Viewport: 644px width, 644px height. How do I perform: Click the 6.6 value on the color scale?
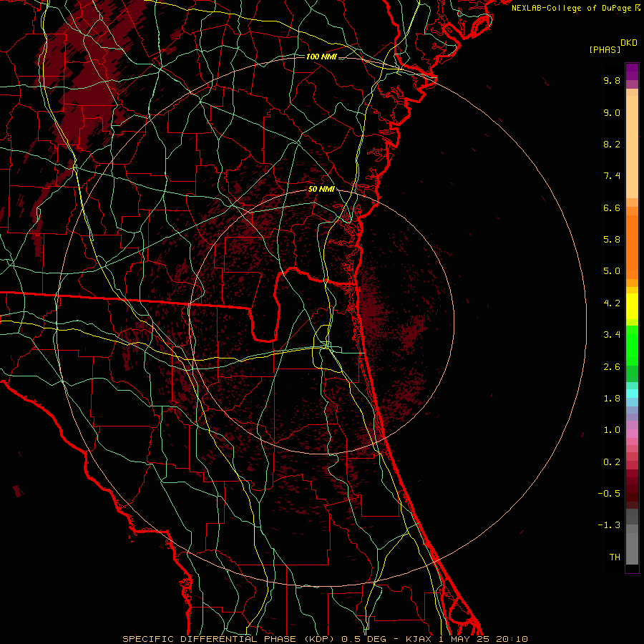click(612, 208)
